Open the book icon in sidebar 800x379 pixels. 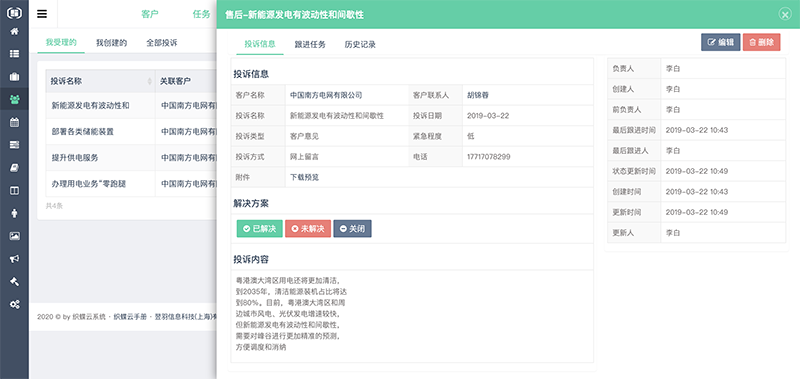14,168
